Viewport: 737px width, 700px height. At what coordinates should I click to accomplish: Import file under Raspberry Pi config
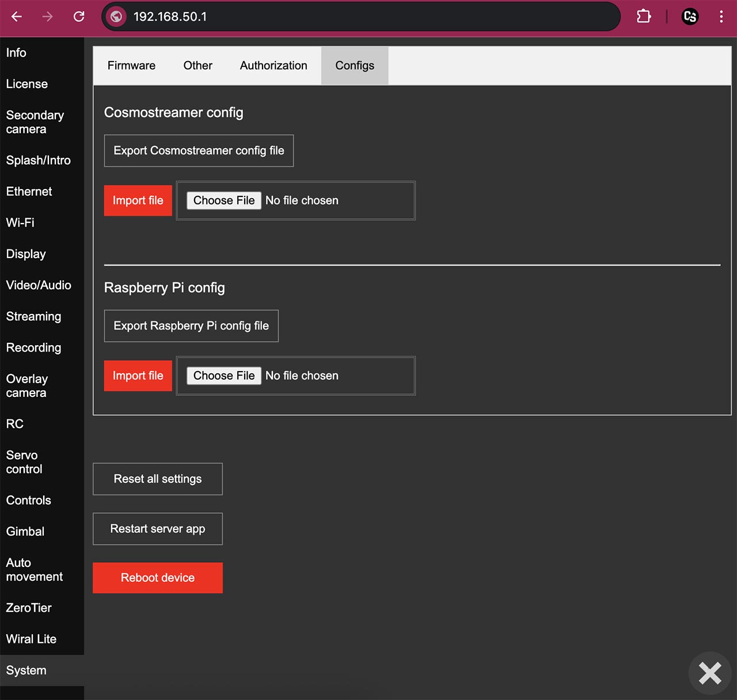tap(138, 376)
